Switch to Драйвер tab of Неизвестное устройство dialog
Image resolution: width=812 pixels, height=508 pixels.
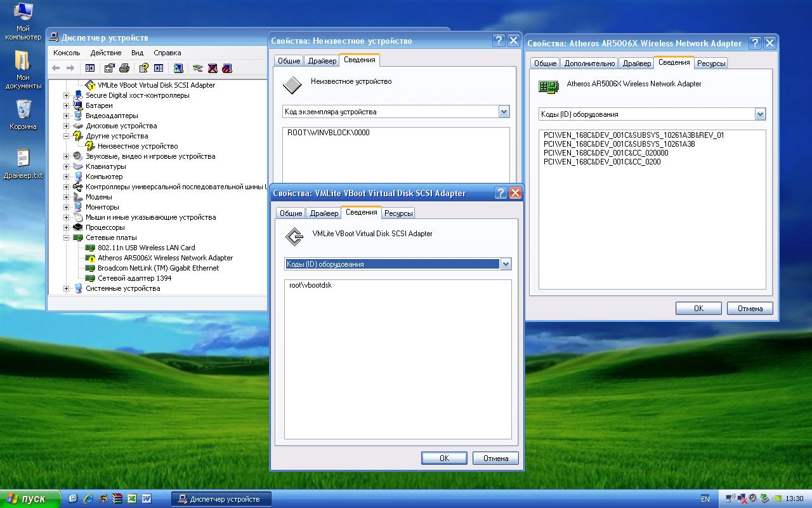(322, 61)
